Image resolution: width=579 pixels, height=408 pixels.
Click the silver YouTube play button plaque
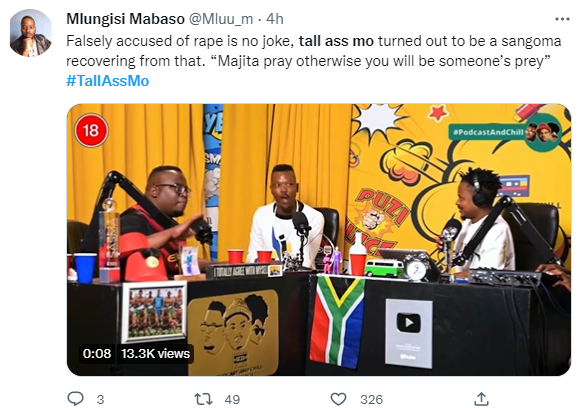click(x=409, y=333)
